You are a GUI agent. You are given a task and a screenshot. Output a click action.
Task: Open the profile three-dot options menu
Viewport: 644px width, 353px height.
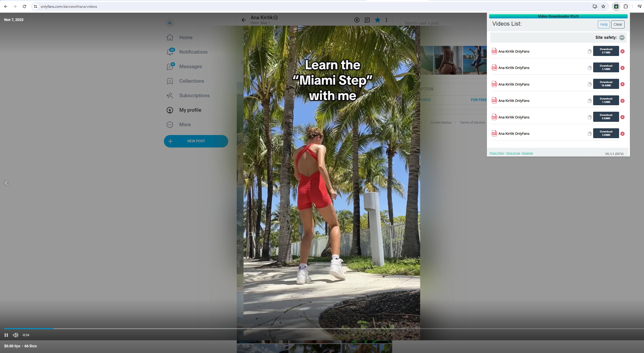(x=386, y=20)
